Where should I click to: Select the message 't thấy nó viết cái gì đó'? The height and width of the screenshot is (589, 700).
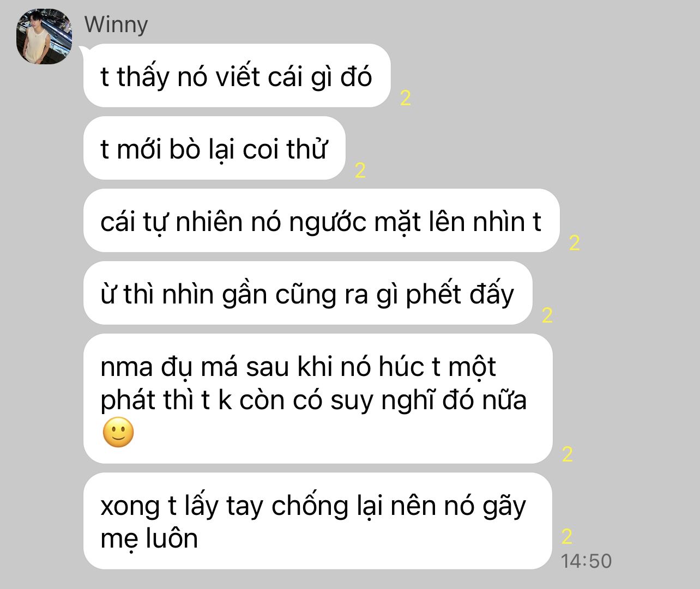(237, 76)
